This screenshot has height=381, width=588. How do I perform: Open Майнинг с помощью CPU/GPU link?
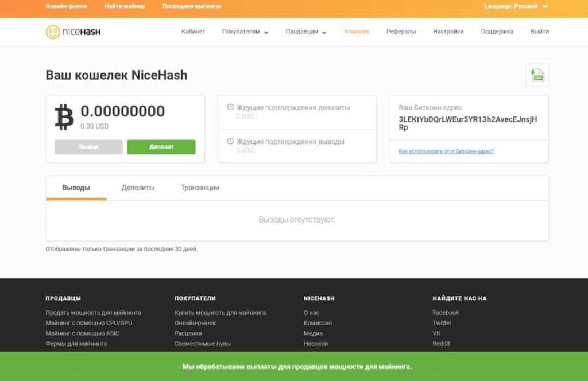pos(89,323)
